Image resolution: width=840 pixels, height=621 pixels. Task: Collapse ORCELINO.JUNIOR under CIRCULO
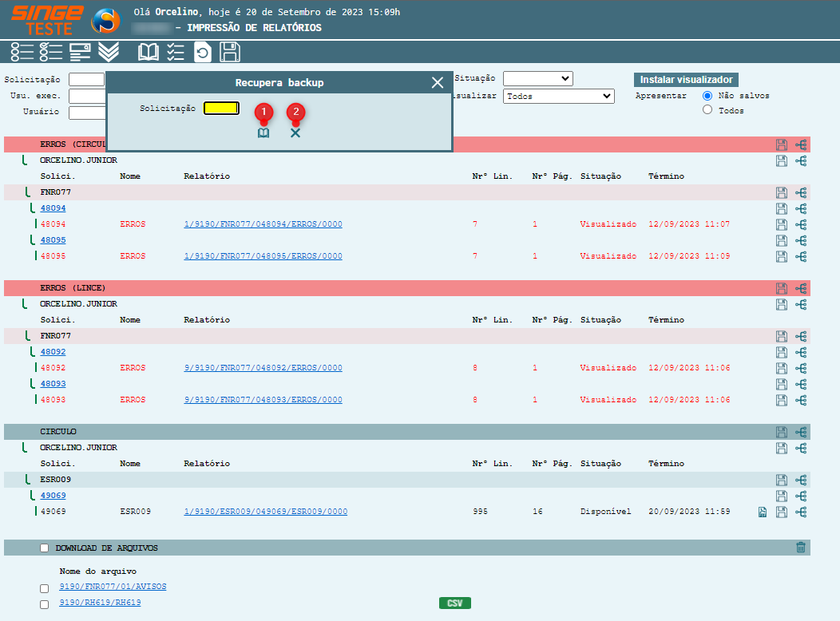(x=24, y=447)
